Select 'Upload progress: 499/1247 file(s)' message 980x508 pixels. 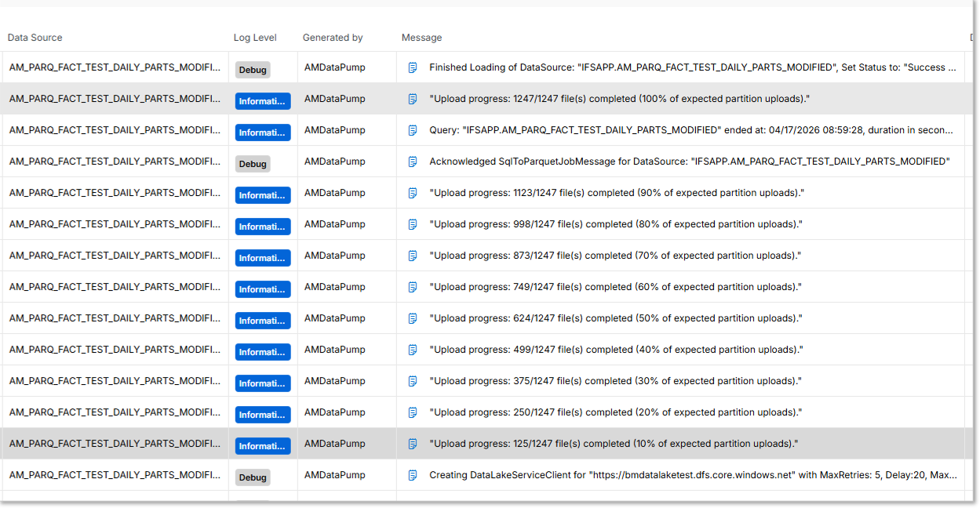click(x=616, y=350)
